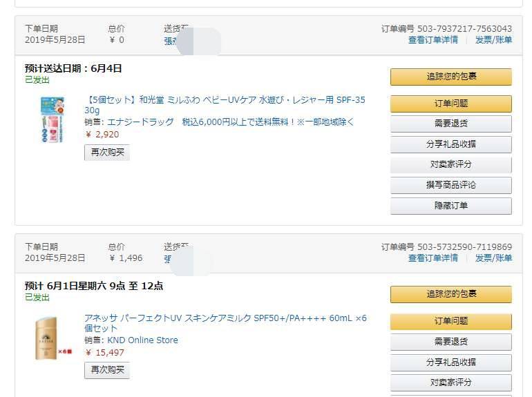Image resolution: width=532 pixels, height=397 pixels.
Task: Open 查看订单详情 for order 503-5732590-7119869
Action: [433, 258]
